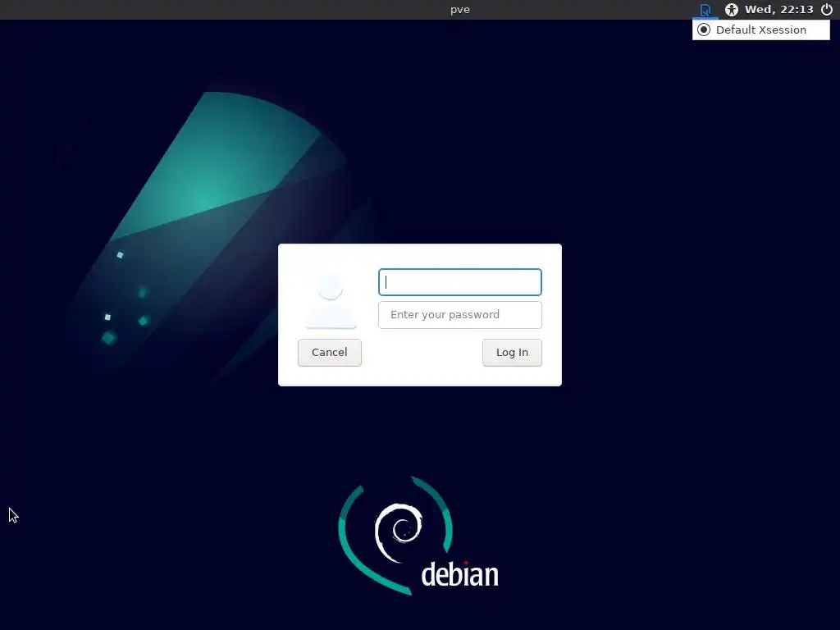Screen dimensions: 840x630
Task: Open the power menu icon
Action: (827, 10)
